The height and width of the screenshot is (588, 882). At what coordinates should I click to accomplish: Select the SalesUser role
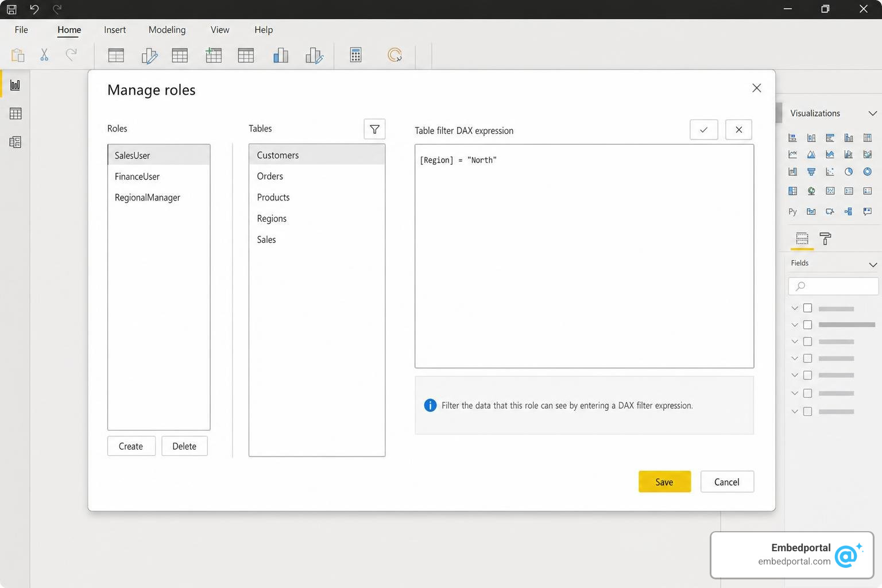[x=159, y=155]
